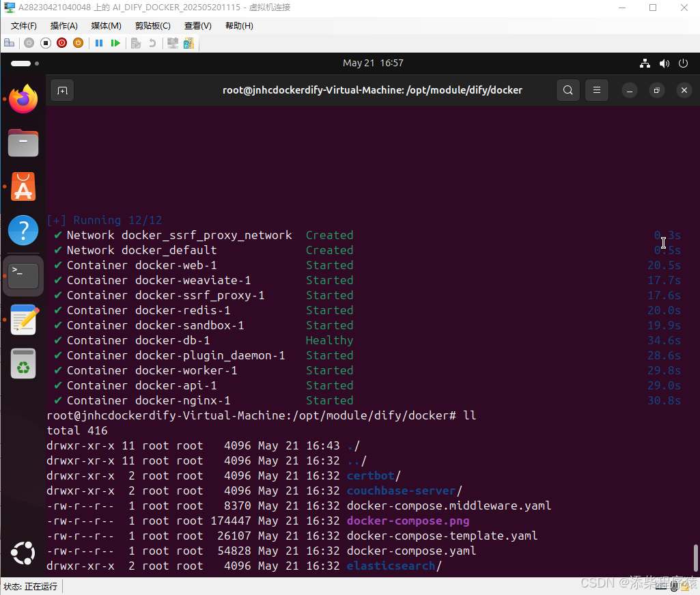Launch Firefox from the Ubuntu dock
The image size is (700, 595).
(x=23, y=99)
